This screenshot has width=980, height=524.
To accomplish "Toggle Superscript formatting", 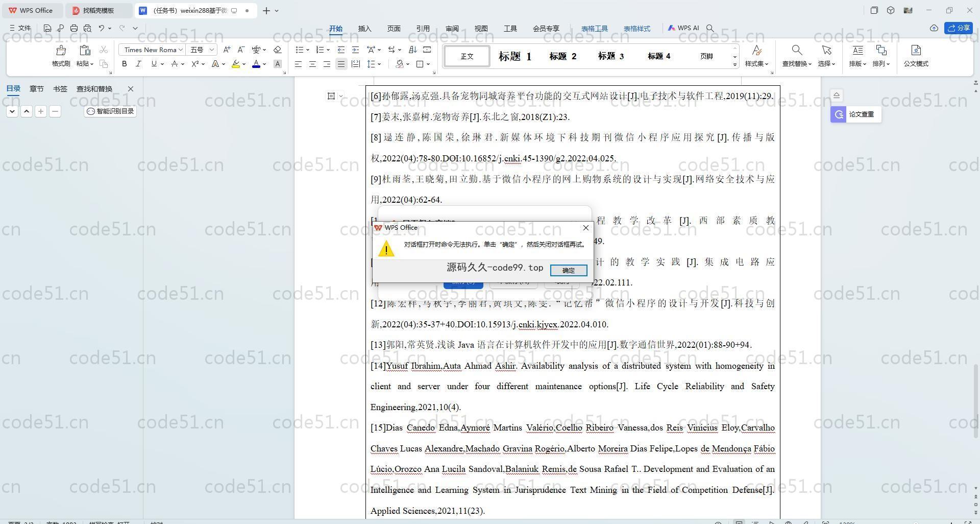I will (194, 64).
